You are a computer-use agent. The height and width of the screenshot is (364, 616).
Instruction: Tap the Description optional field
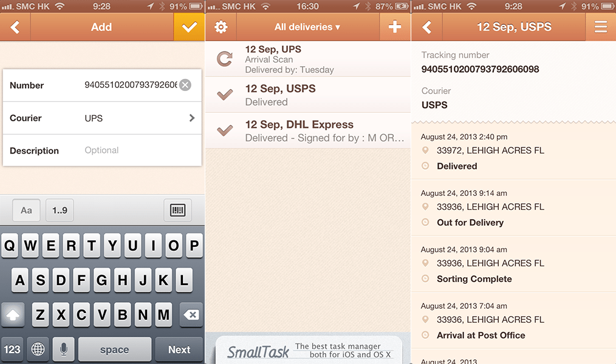pyautogui.click(x=102, y=150)
